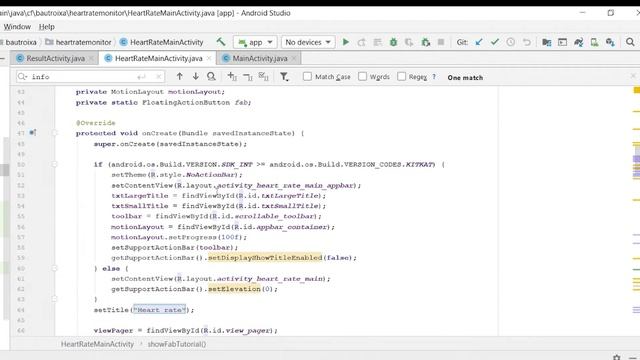Collapse the if block fold marker
This screenshot has height=360, width=640.
point(54,164)
